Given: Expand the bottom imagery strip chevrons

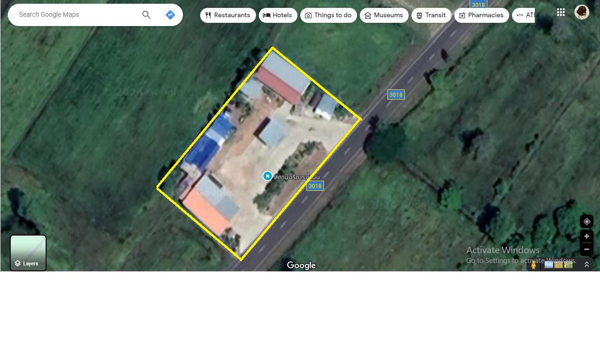Looking at the screenshot, I should click(x=587, y=264).
